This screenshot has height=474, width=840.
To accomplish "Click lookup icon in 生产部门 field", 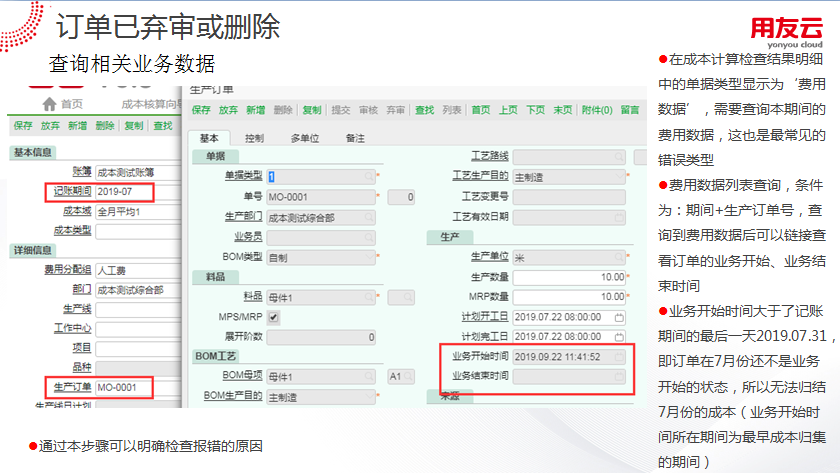I will coord(369,217).
